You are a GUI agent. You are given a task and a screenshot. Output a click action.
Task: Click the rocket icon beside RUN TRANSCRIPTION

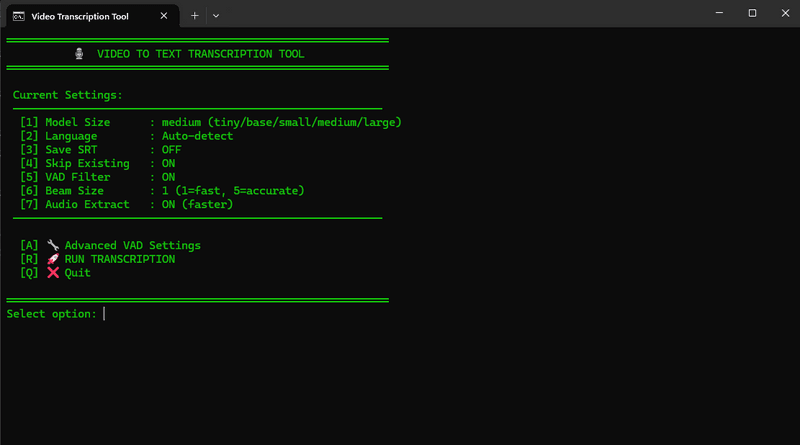(x=53, y=259)
